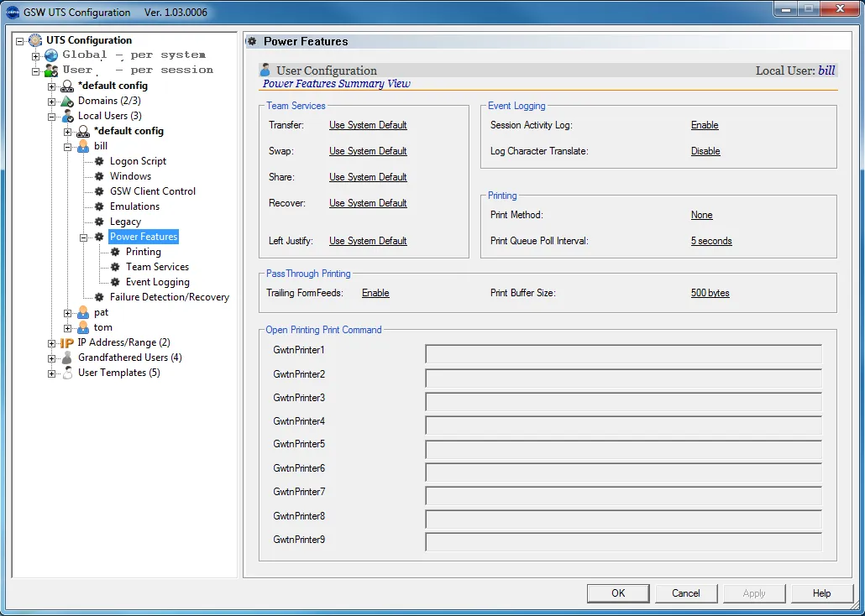Click the gear icon beside Legacy
Image resolution: width=865 pixels, height=616 pixels.
coord(99,222)
